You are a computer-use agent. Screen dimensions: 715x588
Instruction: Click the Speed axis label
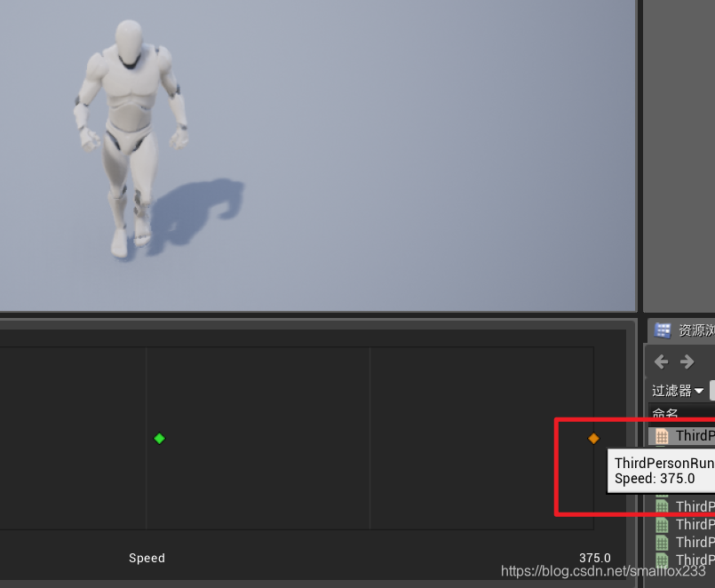[147, 558]
